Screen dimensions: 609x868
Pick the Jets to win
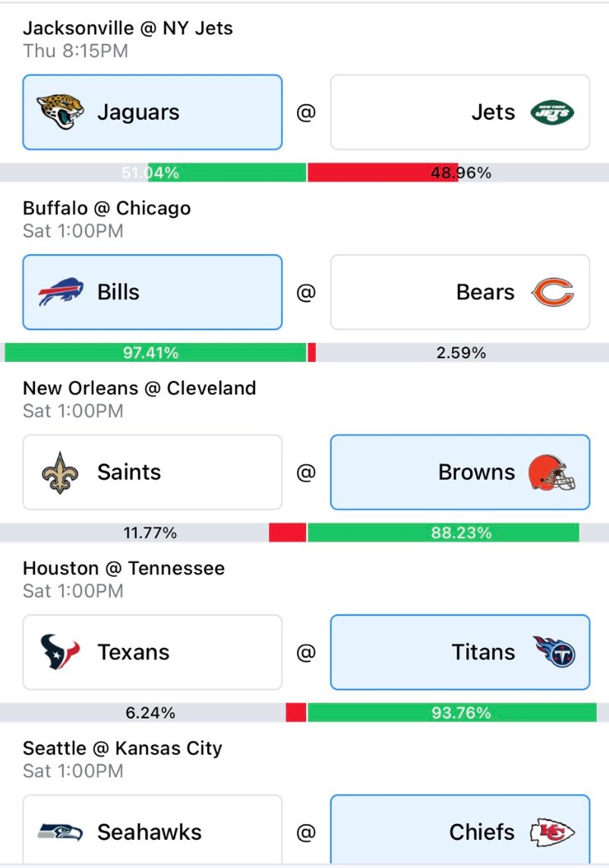460,112
